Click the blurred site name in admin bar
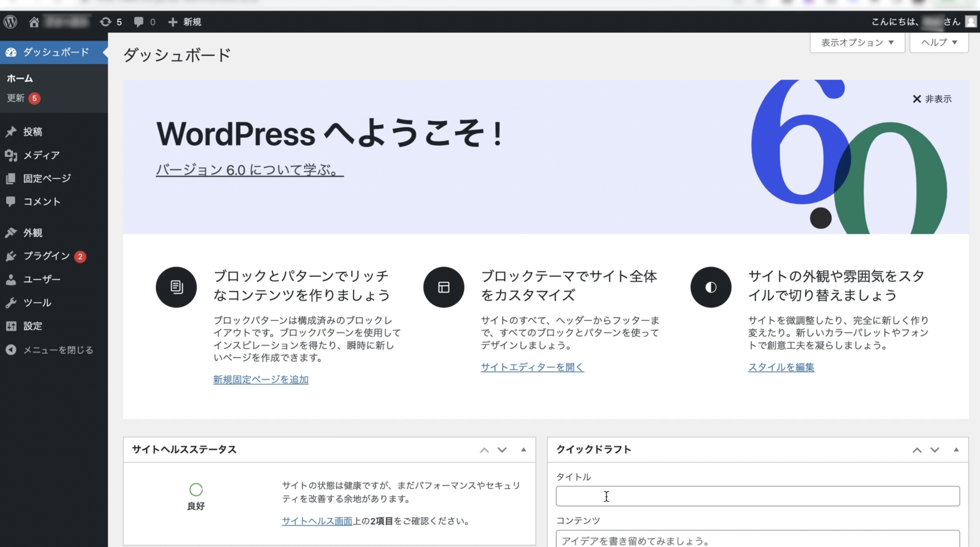This screenshot has width=980, height=547. 67,22
